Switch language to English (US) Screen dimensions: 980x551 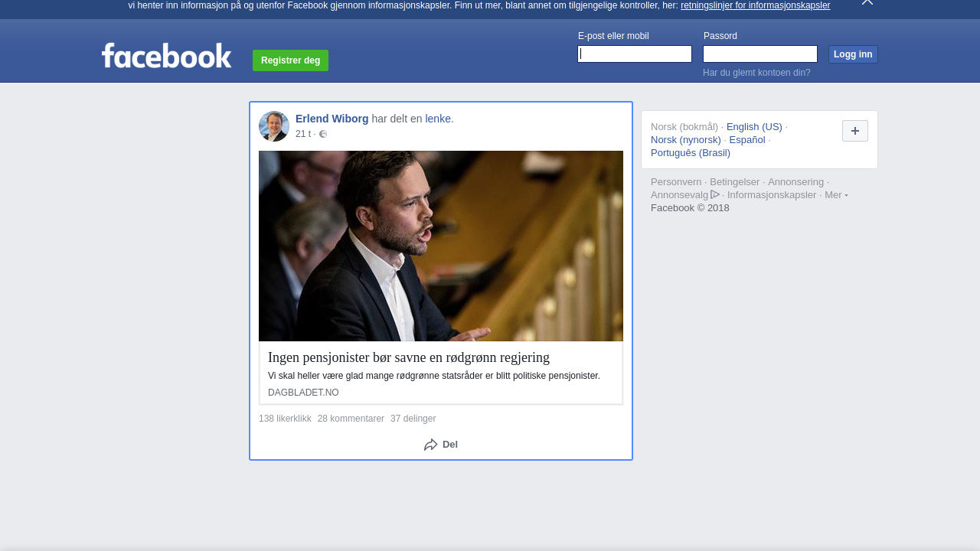754,127
